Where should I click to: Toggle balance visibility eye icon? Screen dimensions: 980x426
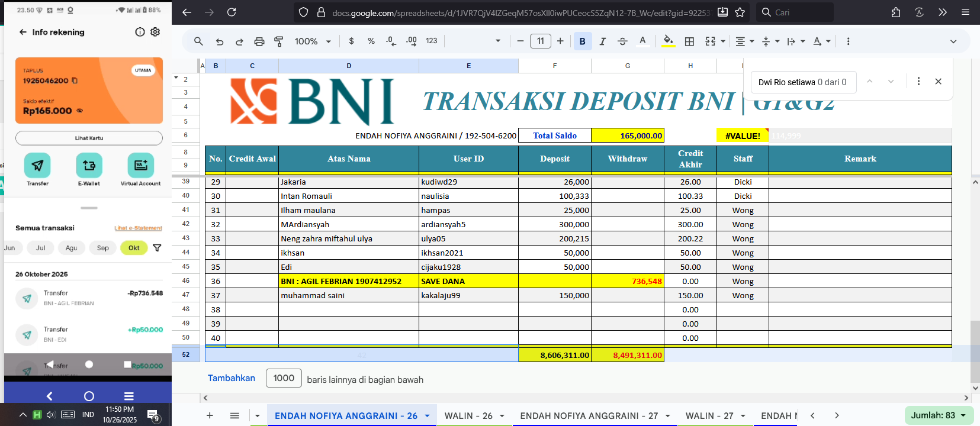(80, 111)
